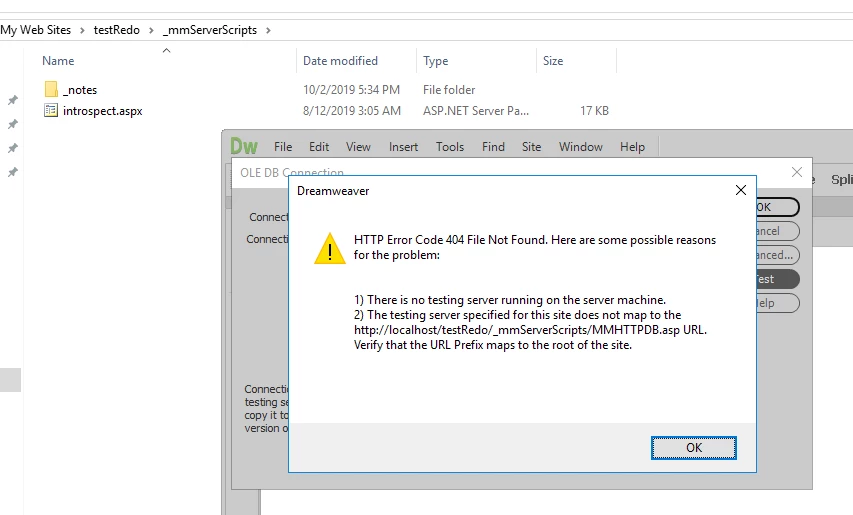The height and width of the screenshot is (515, 853).
Task: Open the Tools menu in Dreamweaver
Action: (x=450, y=147)
